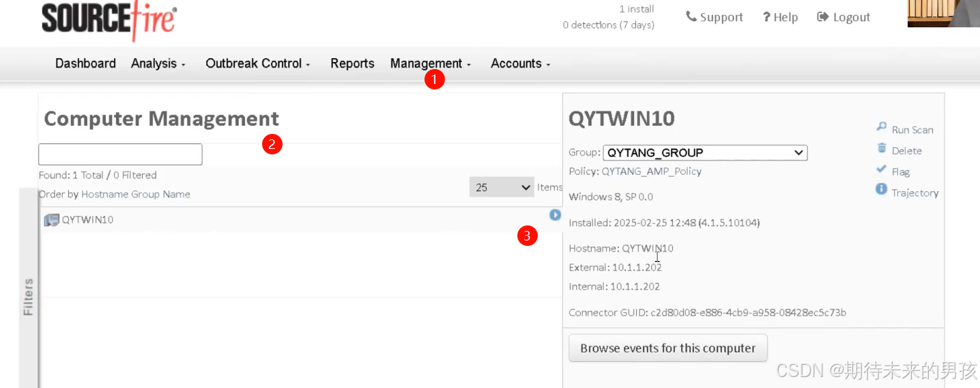980x388 pixels.
Task: Open the QYTANG_AMP_Policy link
Action: [x=652, y=171]
